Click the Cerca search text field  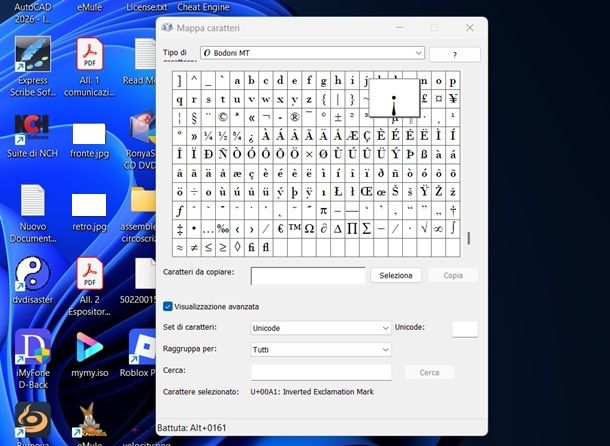320,372
